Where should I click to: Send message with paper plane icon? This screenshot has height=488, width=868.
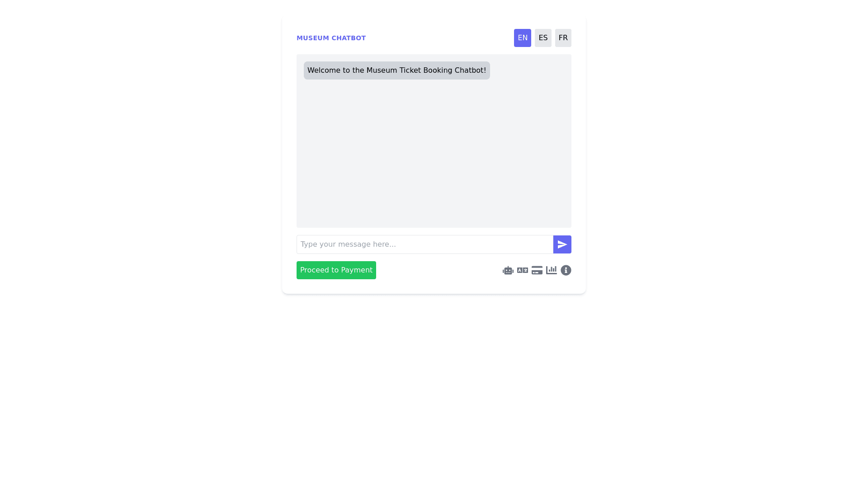click(562, 244)
